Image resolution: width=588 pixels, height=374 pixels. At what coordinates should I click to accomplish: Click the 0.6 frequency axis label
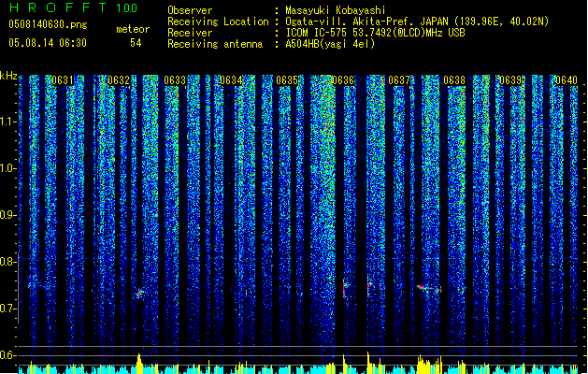pos(7,355)
